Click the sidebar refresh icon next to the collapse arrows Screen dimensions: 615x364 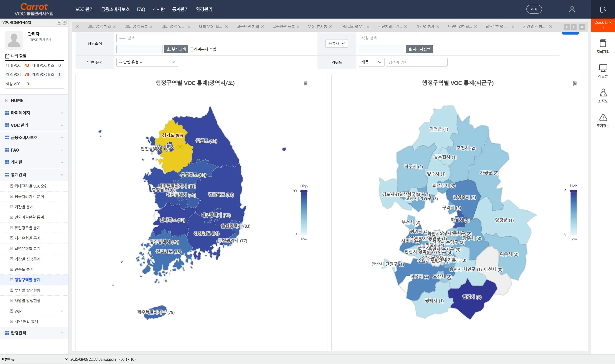click(x=64, y=22)
